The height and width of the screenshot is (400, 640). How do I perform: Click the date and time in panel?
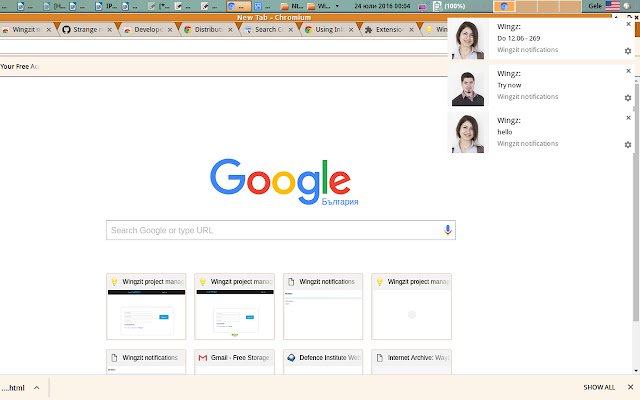(x=382, y=6)
